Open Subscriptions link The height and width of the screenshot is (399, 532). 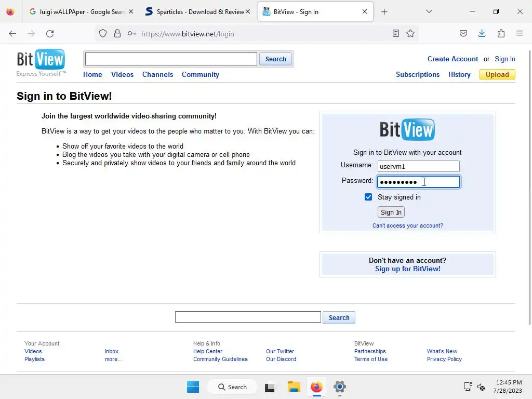tap(418, 75)
